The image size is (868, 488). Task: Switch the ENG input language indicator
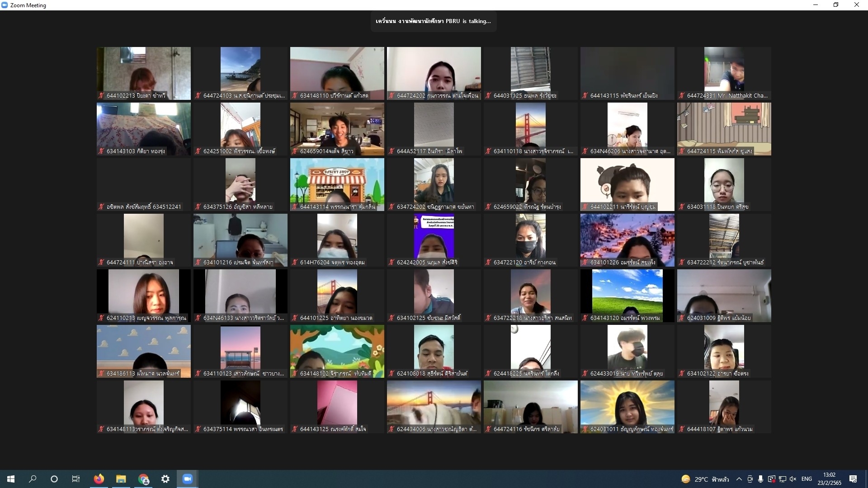(807, 479)
